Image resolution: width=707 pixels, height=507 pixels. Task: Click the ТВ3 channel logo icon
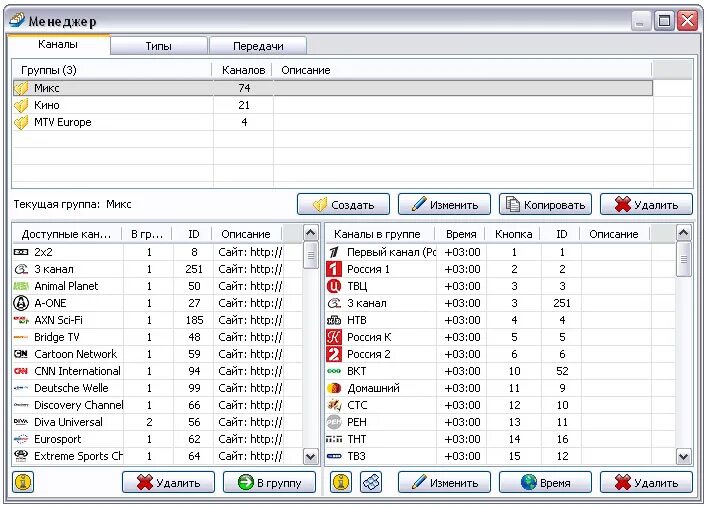[x=334, y=456]
